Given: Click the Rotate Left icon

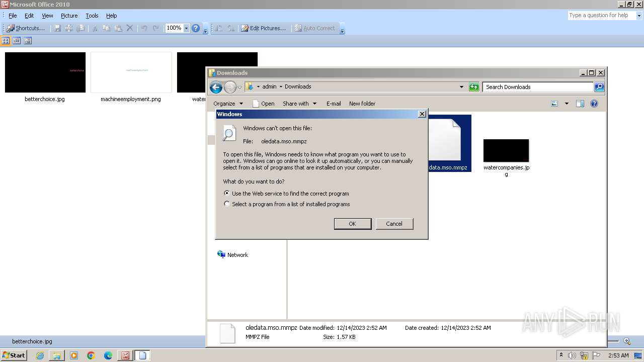Looking at the screenshot, I should pos(219,28).
